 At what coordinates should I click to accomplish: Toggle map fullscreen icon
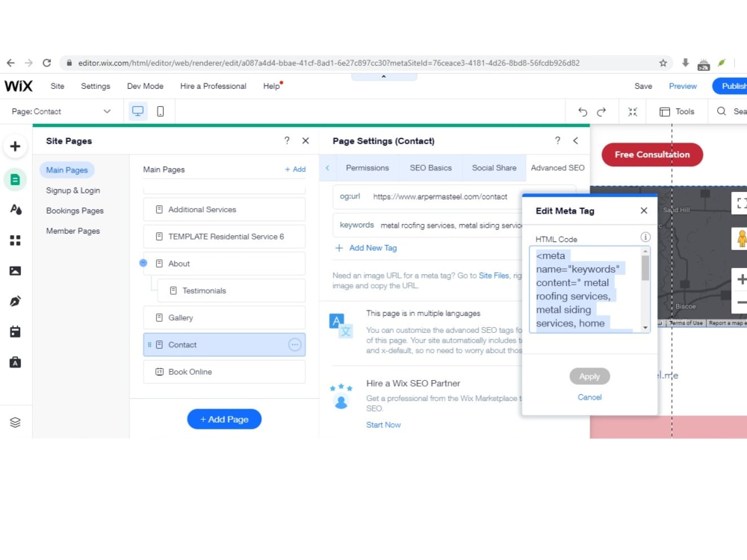(741, 204)
